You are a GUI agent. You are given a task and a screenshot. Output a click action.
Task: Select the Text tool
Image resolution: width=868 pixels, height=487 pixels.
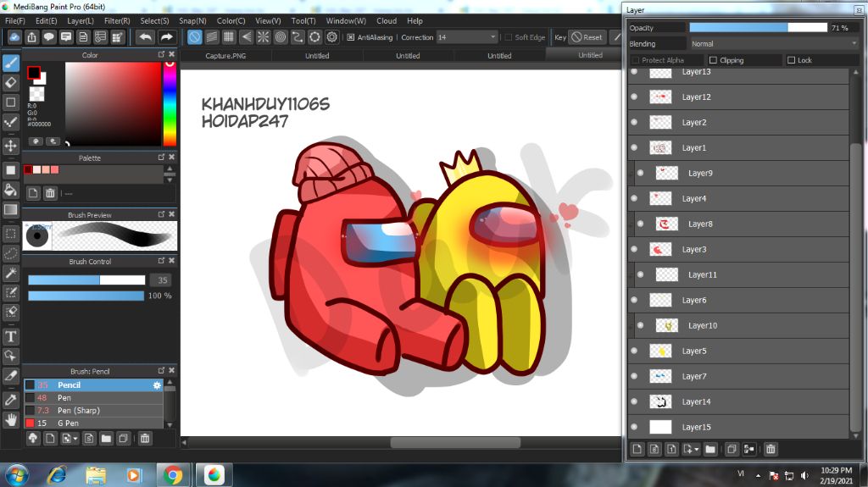pos(10,336)
